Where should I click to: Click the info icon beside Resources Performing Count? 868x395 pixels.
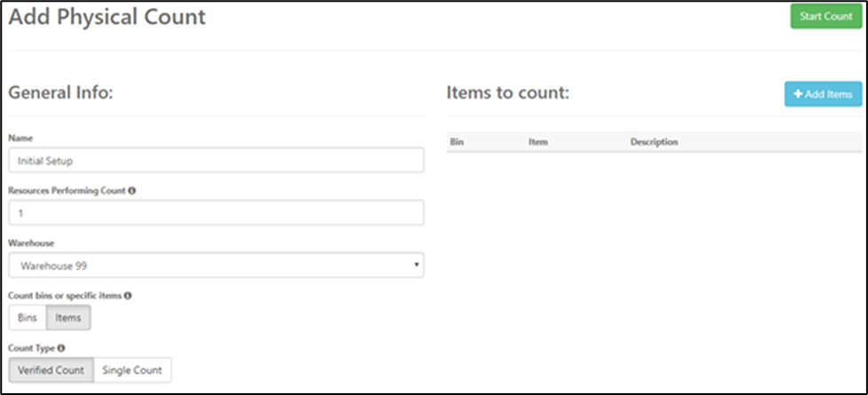tap(132, 191)
